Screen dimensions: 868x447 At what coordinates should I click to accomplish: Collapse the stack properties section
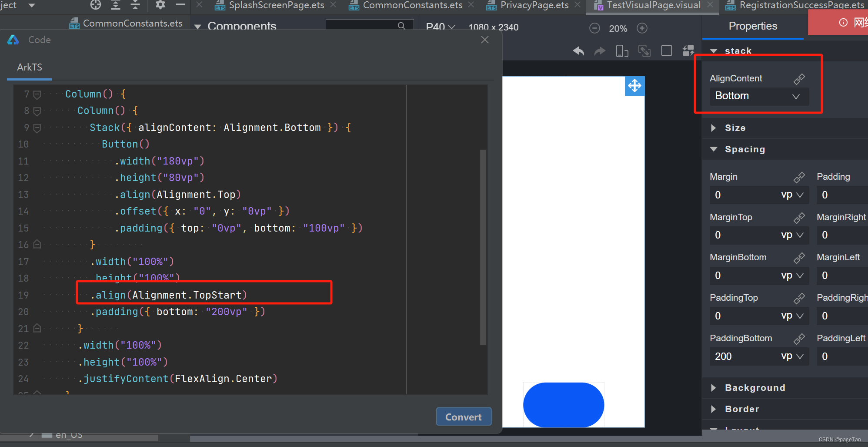click(714, 51)
